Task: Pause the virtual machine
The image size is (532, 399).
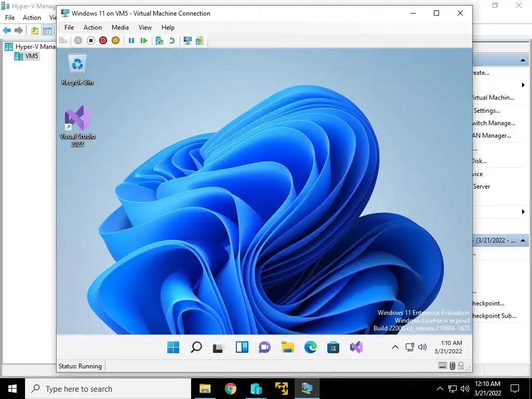Action: pos(131,41)
